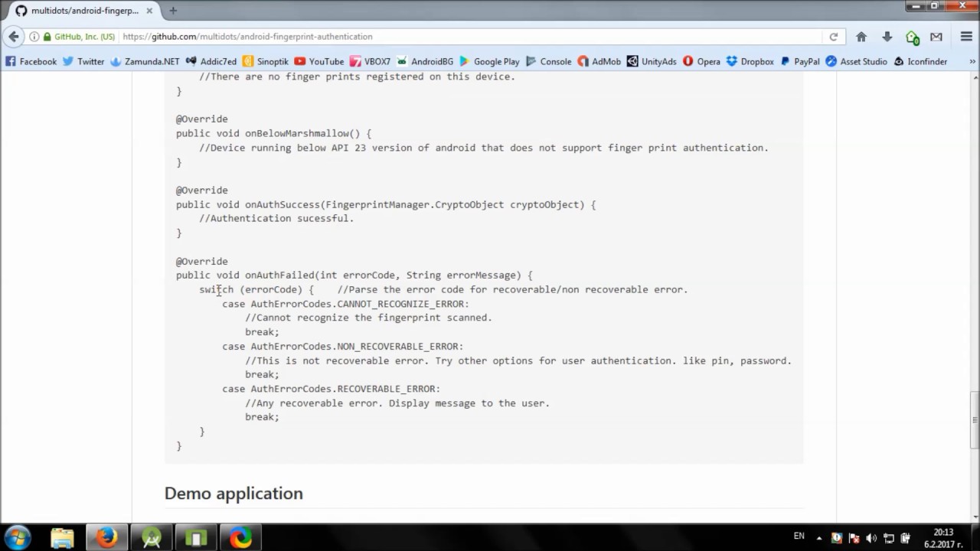980x551 pixels.
Task: Open Android Studio from the taskbar
Action: coord(152,538)
